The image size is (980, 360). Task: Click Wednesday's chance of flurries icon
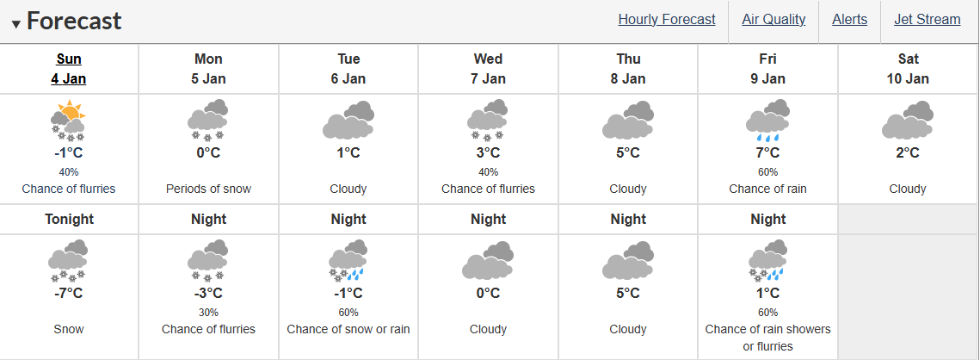click(488, 121)
